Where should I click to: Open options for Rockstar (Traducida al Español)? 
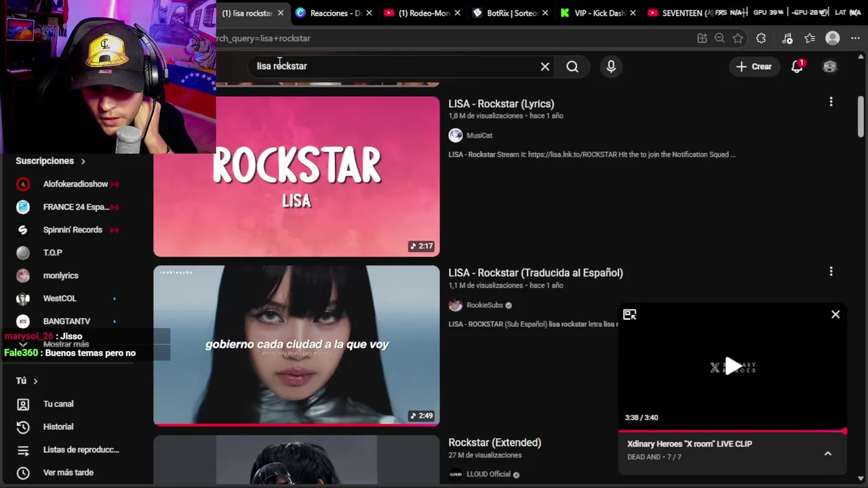point(831,271)
